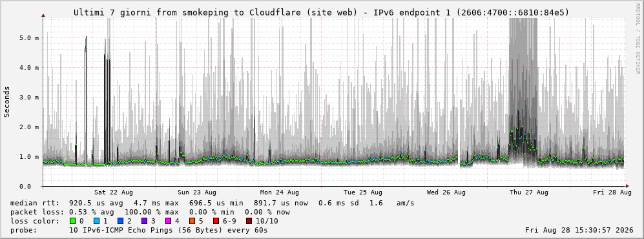Click the Sun 23 Aug axis label
Screen dimensions: 644x239
tap(197, 192)
